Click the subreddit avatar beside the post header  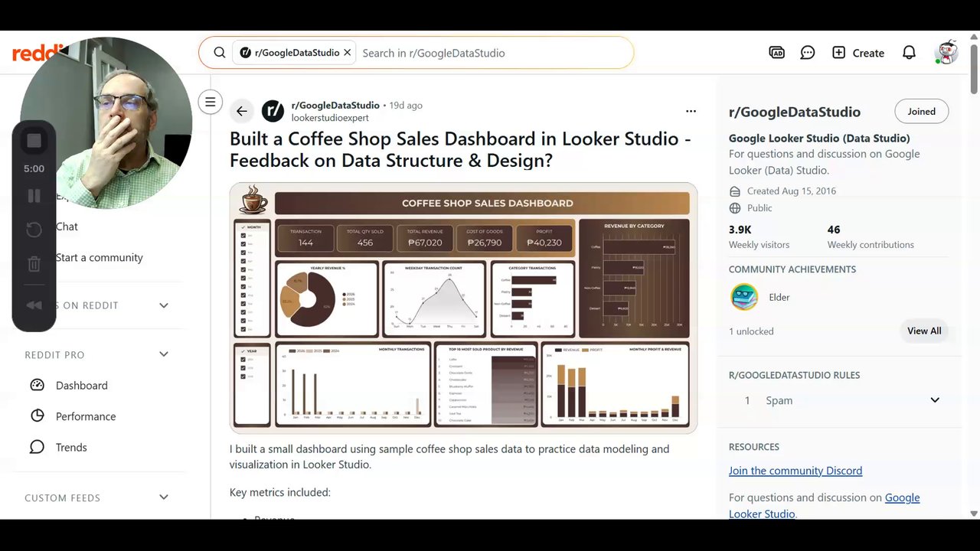point(273,112)
